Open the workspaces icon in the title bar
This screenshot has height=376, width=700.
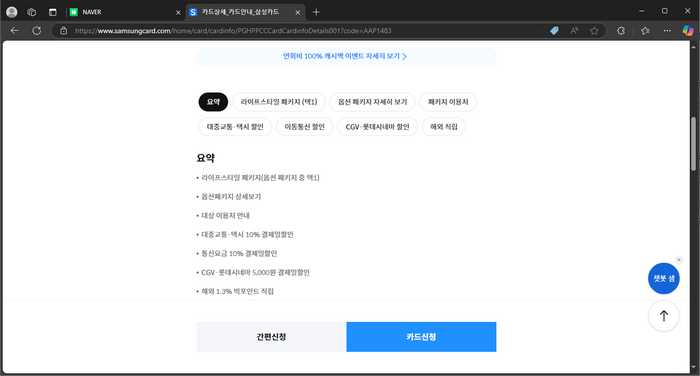tap(32, 12)
